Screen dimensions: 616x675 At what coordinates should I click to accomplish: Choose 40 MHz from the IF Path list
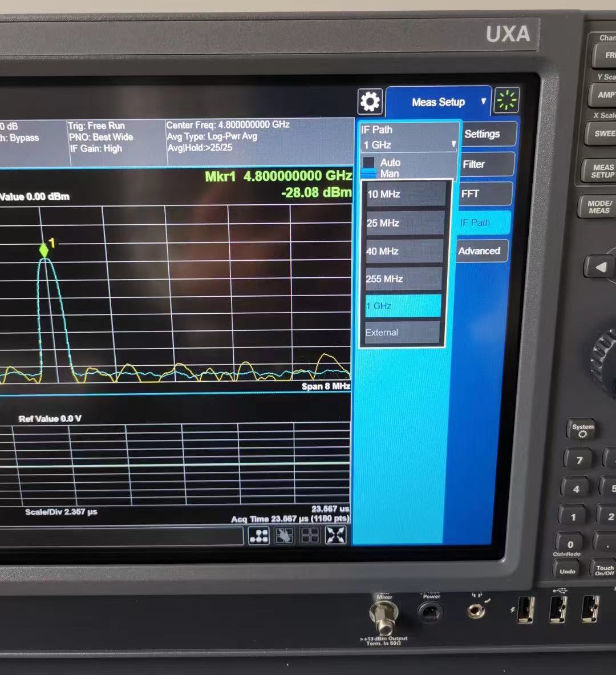click(404, 251)
